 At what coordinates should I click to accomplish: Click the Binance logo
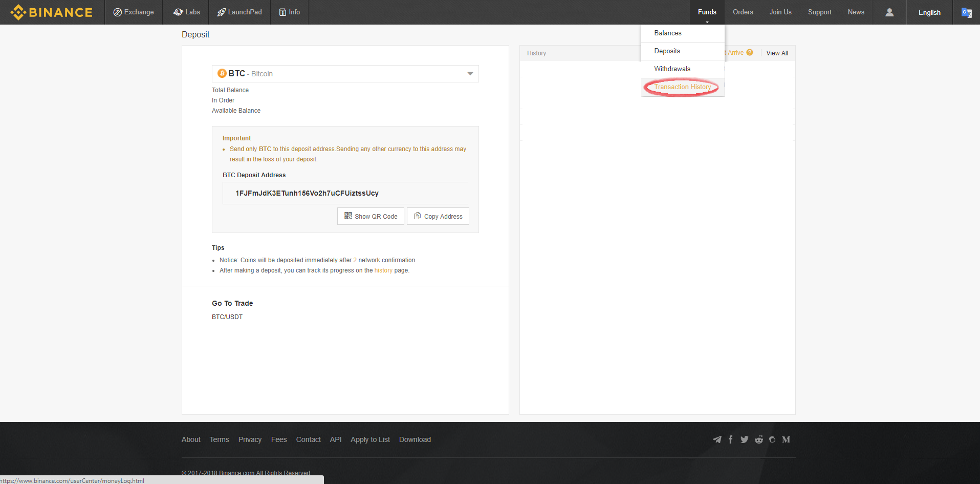pos(52,12)
